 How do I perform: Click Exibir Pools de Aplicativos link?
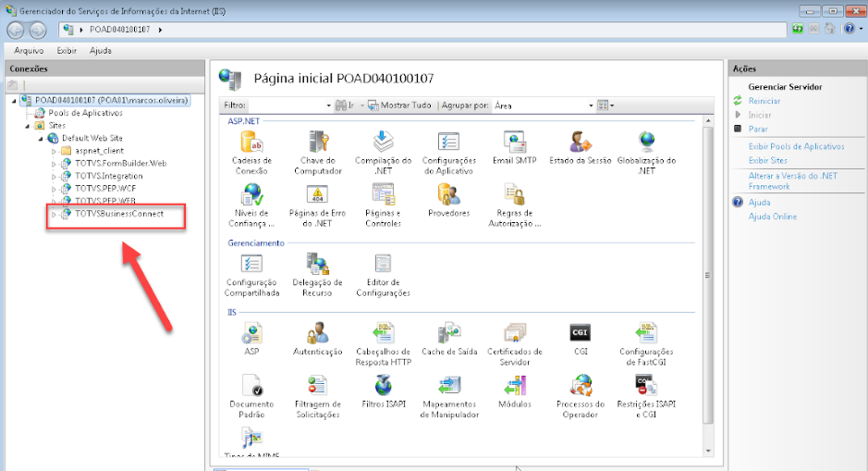click(796, 146)
